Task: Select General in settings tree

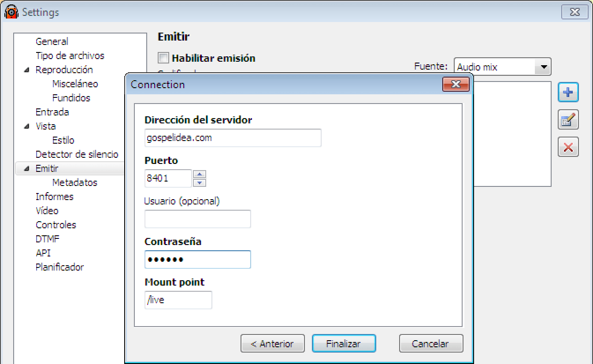Action: coord(52,41)
